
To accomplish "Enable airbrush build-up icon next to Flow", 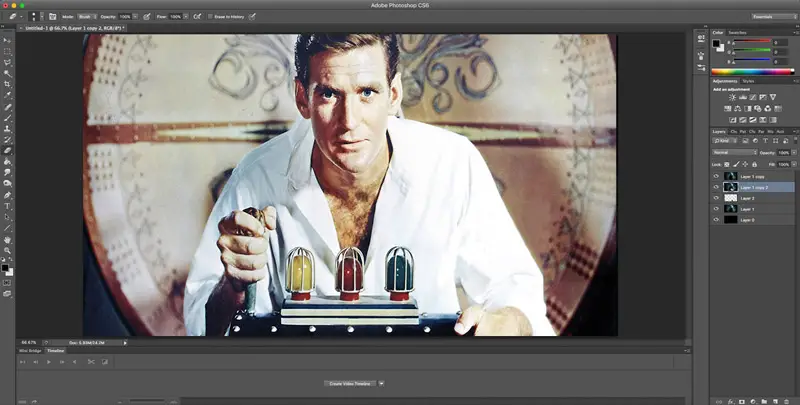I will [197, 17].
